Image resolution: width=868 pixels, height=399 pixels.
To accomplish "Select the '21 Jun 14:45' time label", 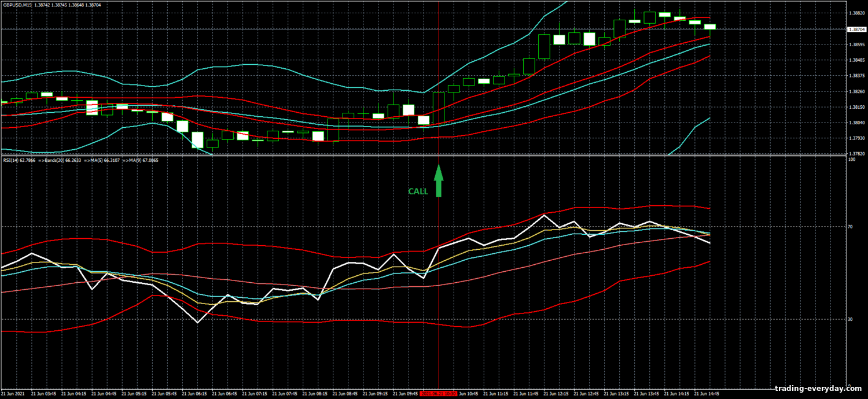I will pyautogui.click(x=707, y=394).
